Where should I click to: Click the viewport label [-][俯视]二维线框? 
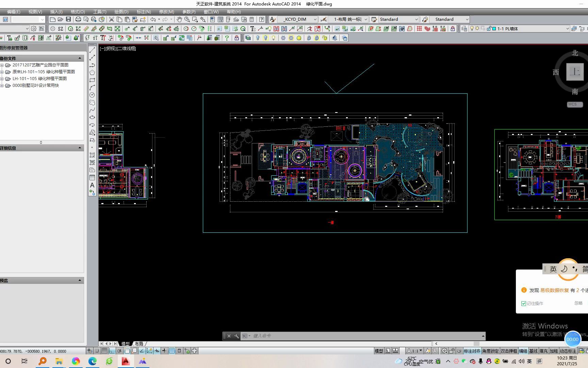118,49
